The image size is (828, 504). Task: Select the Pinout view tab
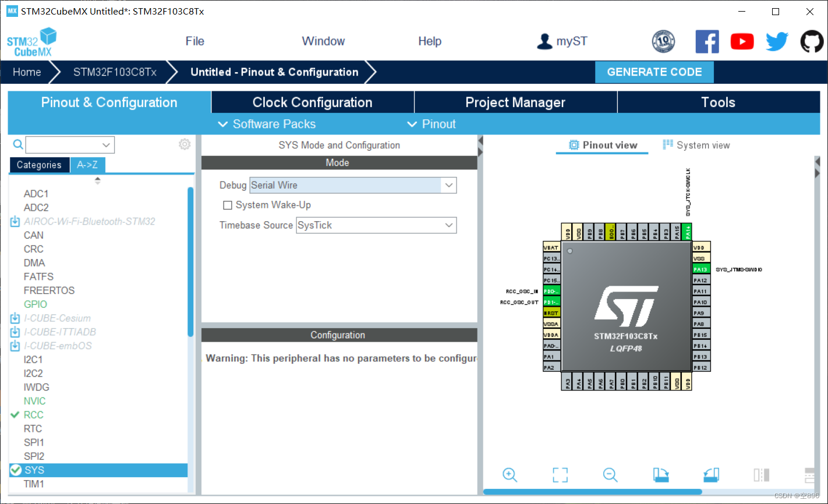click(x=603, y=145)
